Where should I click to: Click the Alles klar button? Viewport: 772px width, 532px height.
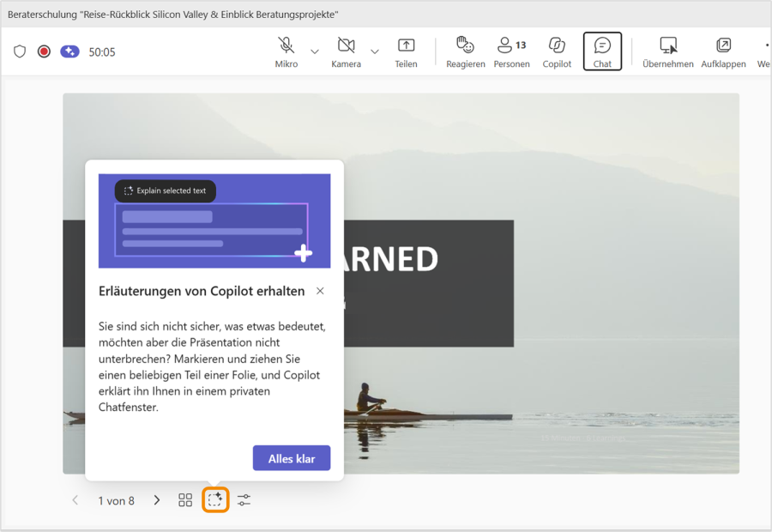coord(292,458)
